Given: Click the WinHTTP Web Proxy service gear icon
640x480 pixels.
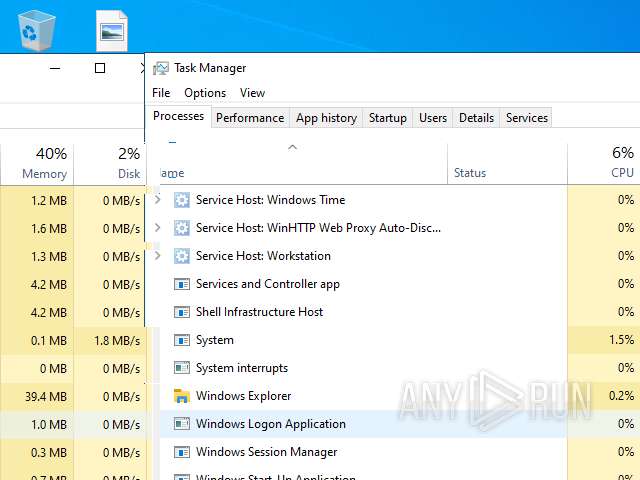Looking at the screenshot, I should click(x=182, y=228).
